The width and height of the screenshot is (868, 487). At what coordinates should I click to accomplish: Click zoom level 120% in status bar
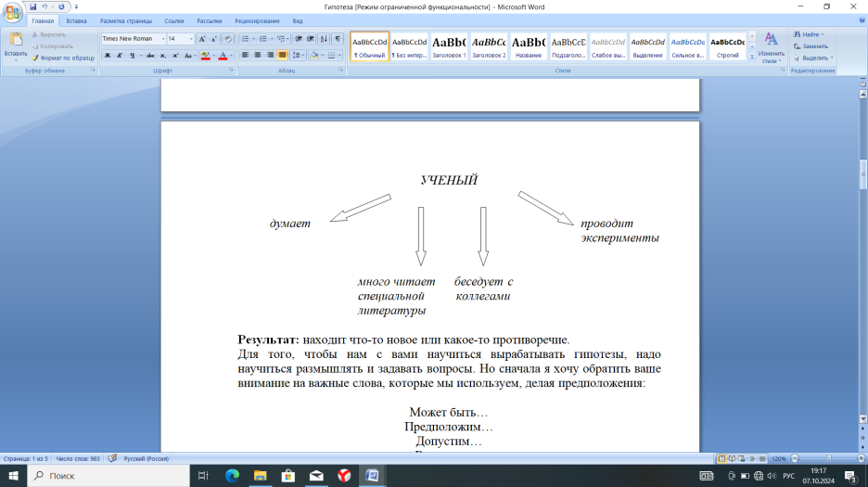(778, 459)
